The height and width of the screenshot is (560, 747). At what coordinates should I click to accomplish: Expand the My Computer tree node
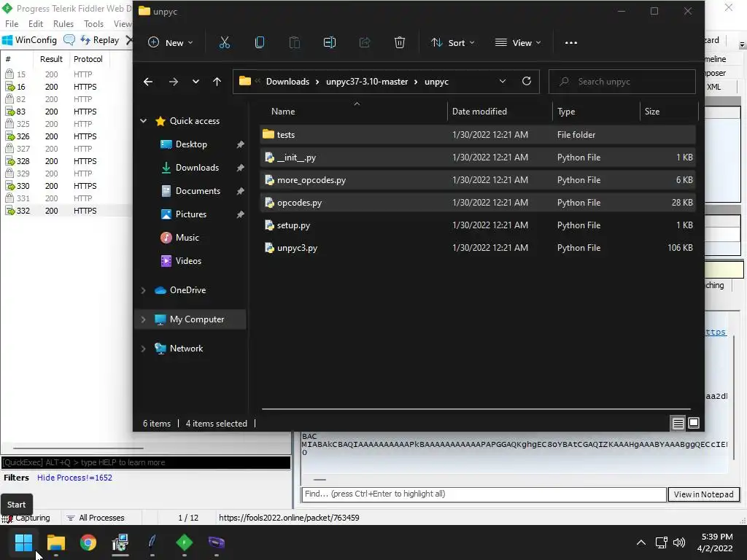point(144,319)
